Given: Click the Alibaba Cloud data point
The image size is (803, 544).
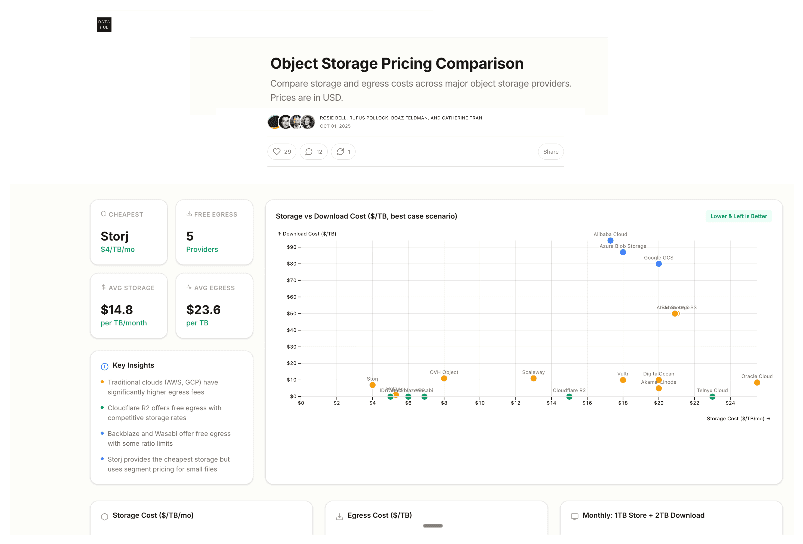Looking at the screenshot, I should pyautogui.click(x=611, y=241).
